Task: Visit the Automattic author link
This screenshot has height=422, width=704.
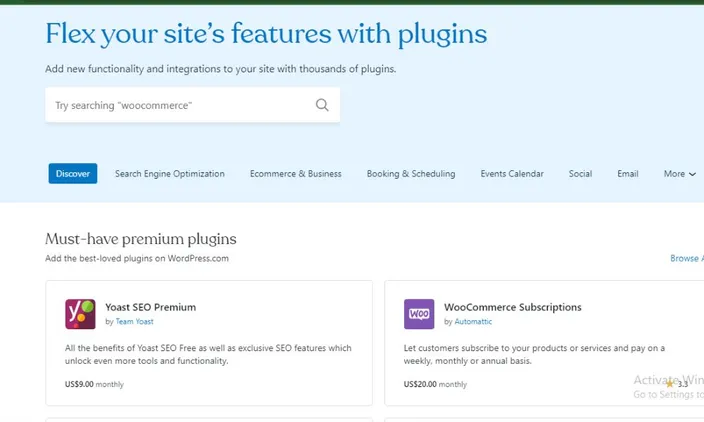Action: click(x=473, y=321)
